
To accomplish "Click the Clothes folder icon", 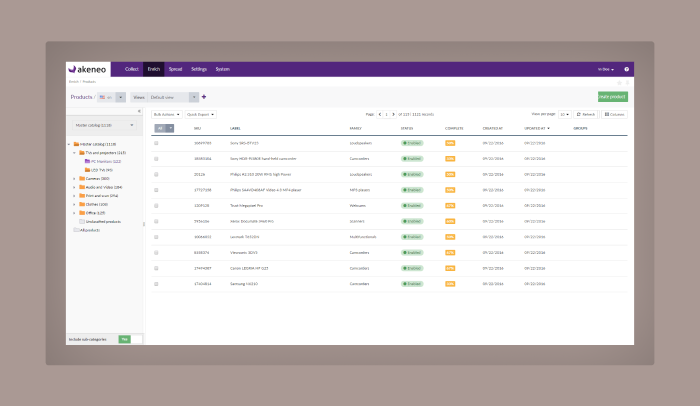I will (x=82, y=204).
